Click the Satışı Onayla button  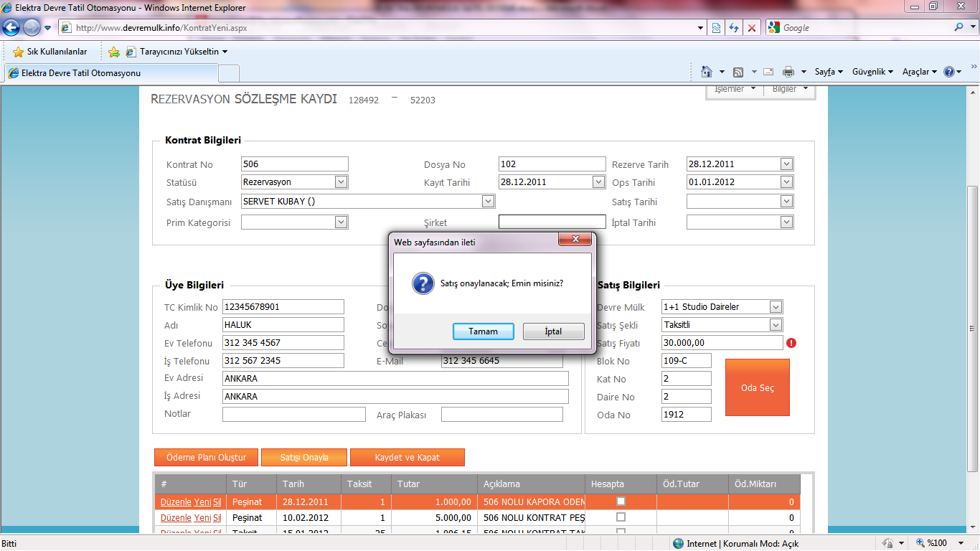pos(304,458)
